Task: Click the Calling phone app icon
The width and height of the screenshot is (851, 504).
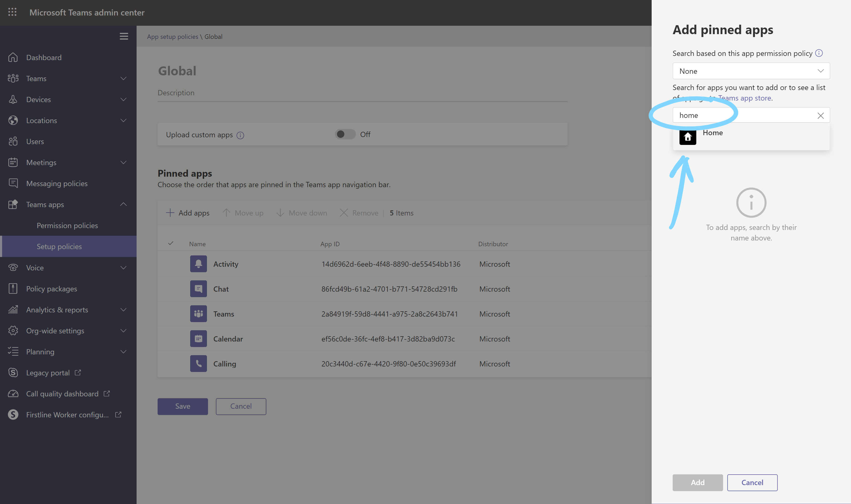Action: [198, 363]
